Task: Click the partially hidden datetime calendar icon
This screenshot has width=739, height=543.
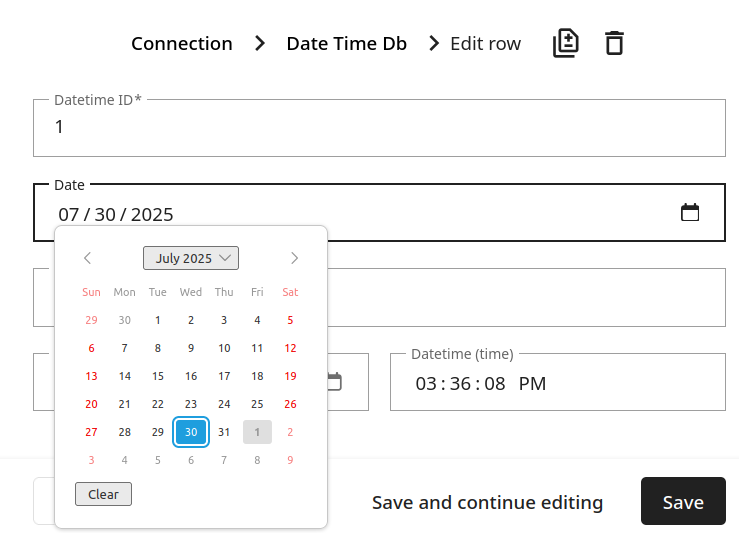Action: coord(335,382)
